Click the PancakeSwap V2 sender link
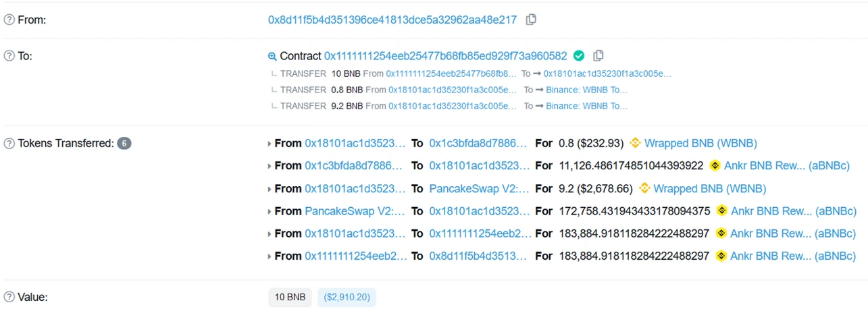 (x=355, y=211)
